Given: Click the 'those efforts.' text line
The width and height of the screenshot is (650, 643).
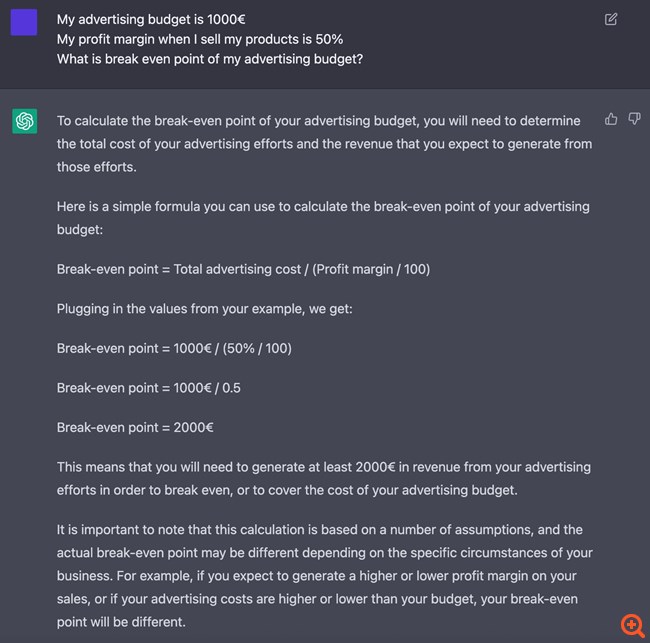Looking at the screenshot, I should tap(97, 167).
